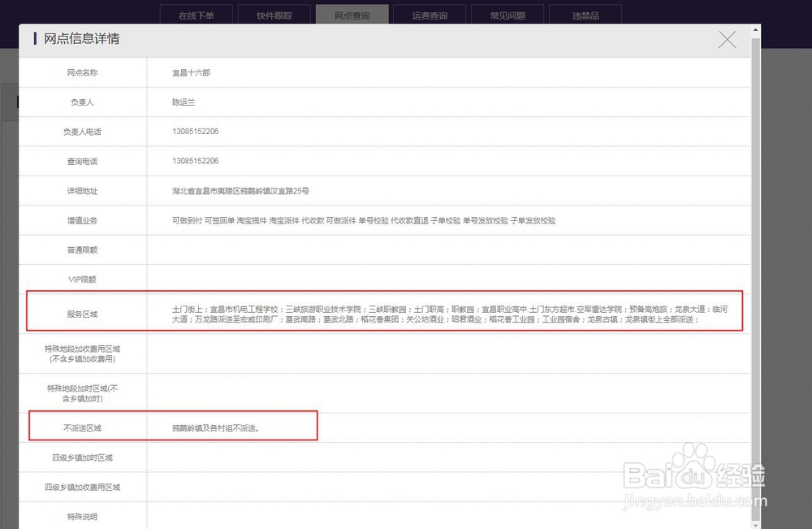Viewport: 812px width, 529px height.
Task: Click the 查询电话 number 13085152206
Action: (x=195, y=161)
